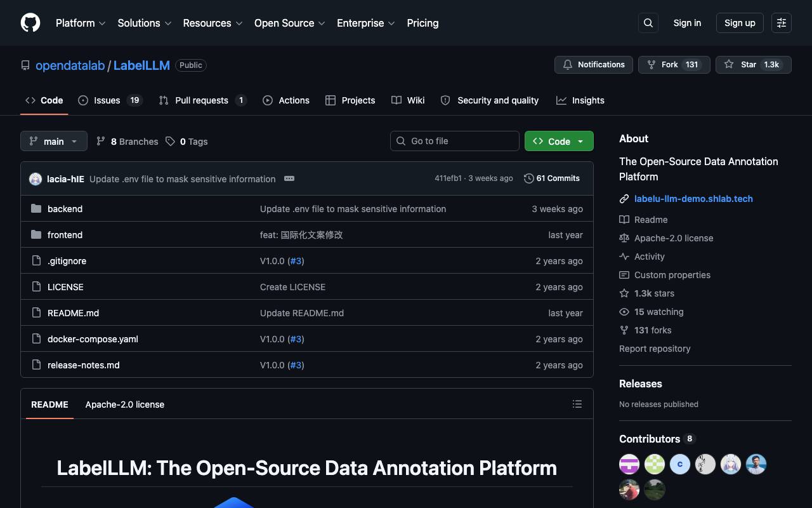
Task: Click the scale icon for Apache-2.0 license
Action: 624,238
